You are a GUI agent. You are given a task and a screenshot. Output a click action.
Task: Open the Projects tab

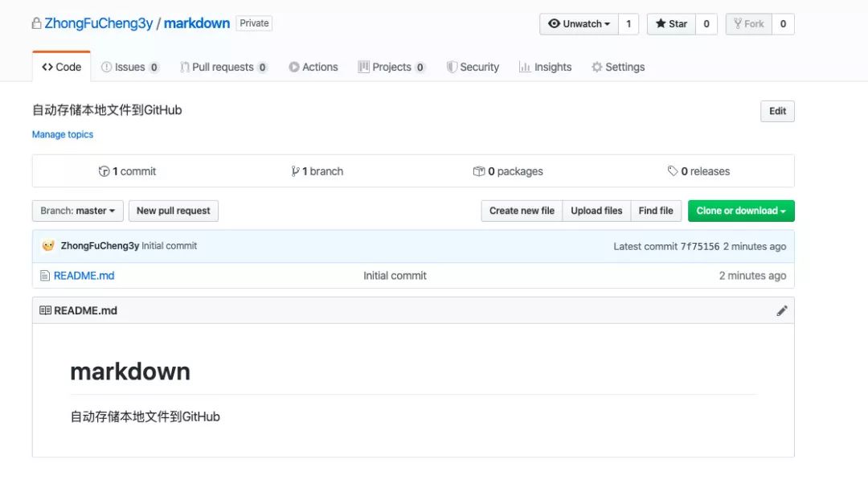pyautogui.click(x=392, y=67)
